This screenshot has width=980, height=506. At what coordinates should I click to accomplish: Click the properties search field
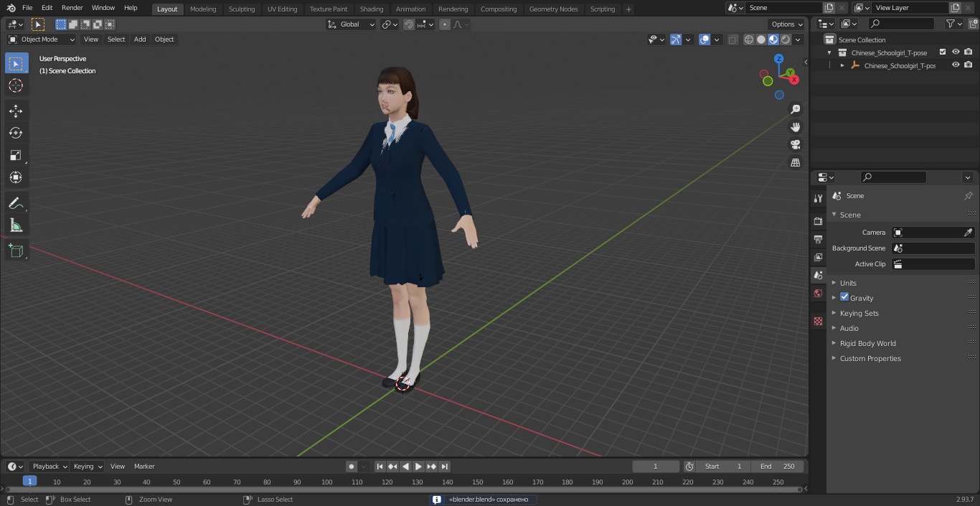(x=893, y=177)
